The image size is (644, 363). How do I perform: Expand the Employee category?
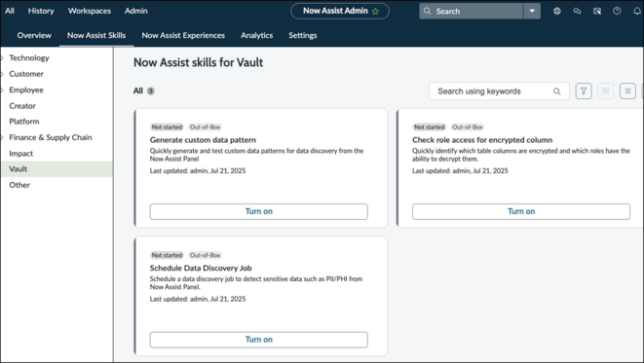coord(2,90)
